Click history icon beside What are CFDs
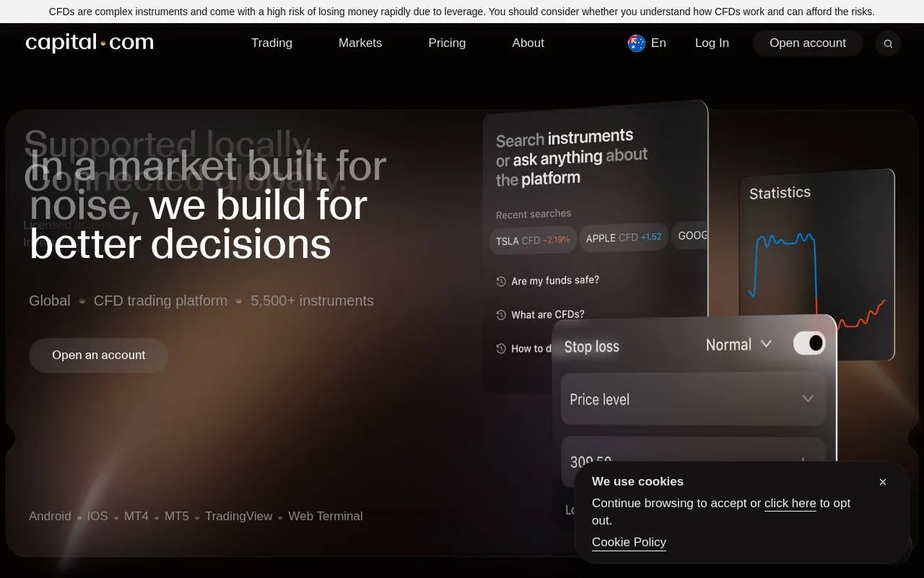The width and height of the screenshot is (924, 578). pyautogui.click(x=501, y=315)
